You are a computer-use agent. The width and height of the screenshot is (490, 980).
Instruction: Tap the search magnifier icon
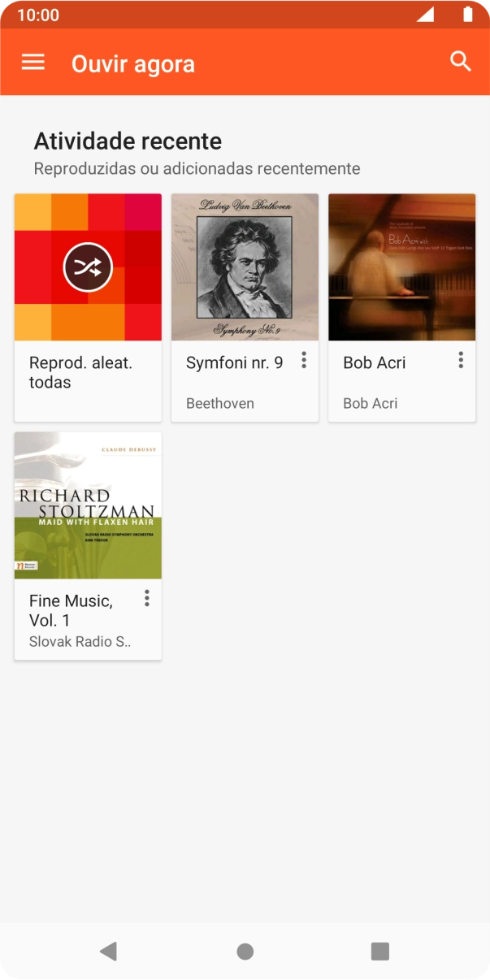tap(461, 62)
